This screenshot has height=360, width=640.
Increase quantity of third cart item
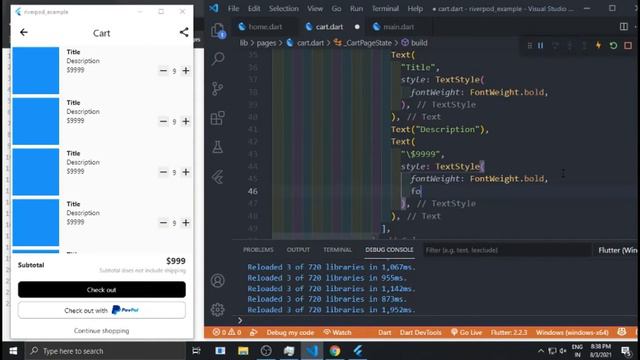[186, 172]
